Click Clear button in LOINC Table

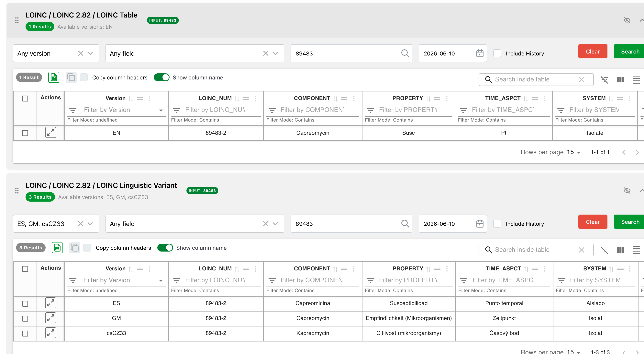pos(593,52)
